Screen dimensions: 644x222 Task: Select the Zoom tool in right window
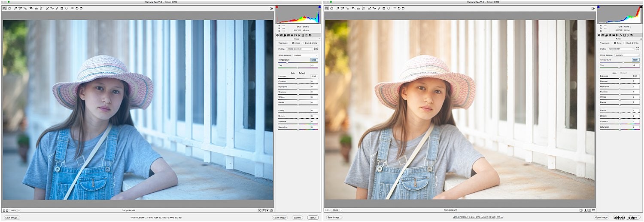(x=327, y=8)
